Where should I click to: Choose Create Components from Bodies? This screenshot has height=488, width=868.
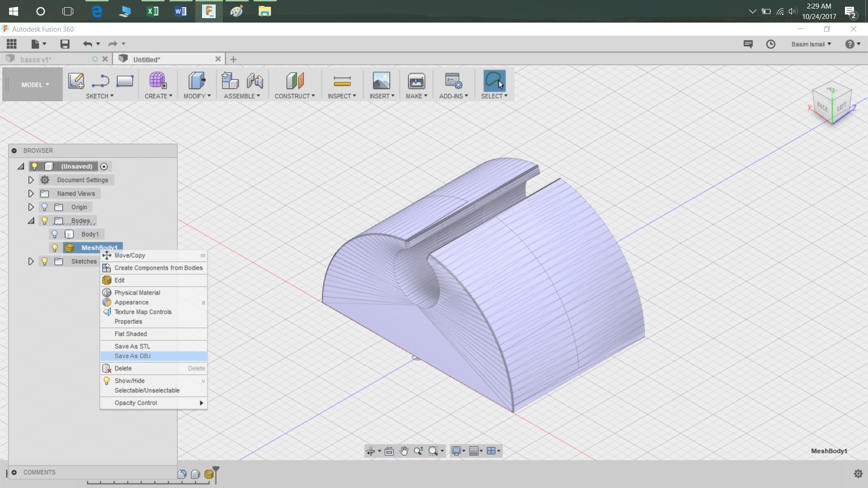tap(154, 267)
